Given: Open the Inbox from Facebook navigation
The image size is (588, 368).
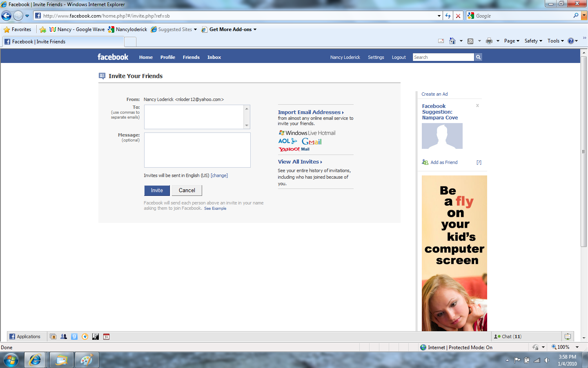Looking at the screenshot, I should pos(214,57).
